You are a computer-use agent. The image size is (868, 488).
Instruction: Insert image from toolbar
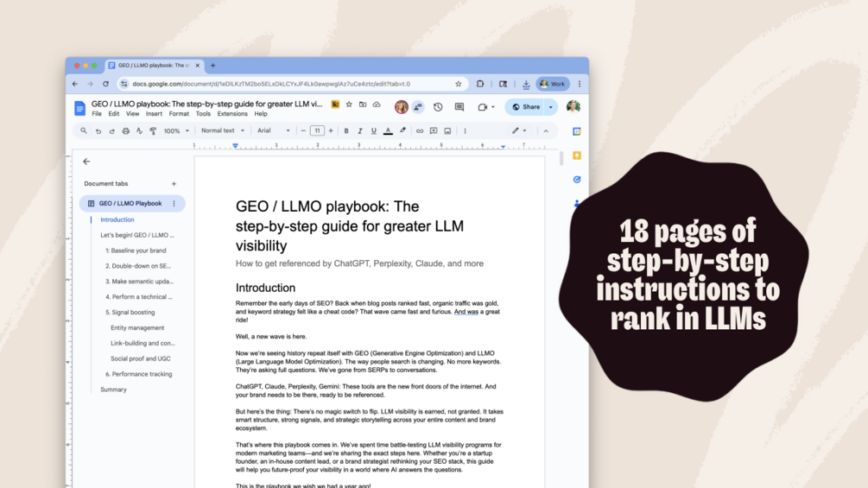click(x=447, y=131)
